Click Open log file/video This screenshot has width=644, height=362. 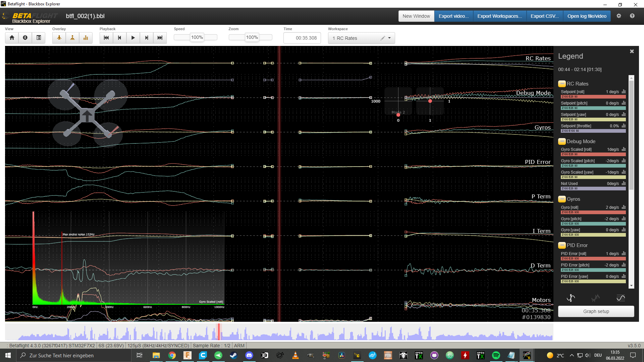[587, 16]
